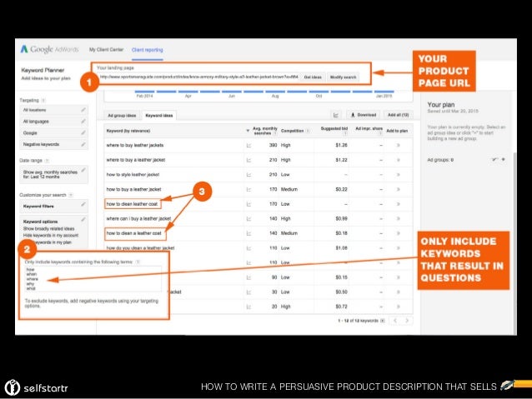Add 'how to buy a leather jacket' to plan
532x399 pixels.
pos(399,189)
